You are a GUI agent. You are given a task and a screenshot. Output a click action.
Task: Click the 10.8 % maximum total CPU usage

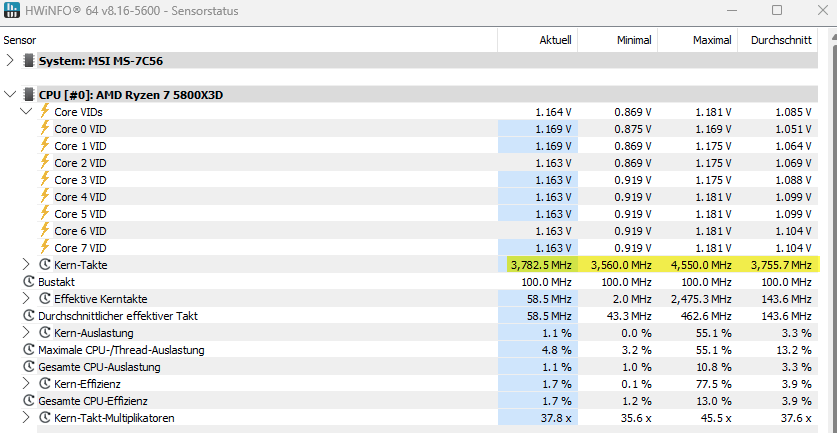click(712, 367)
